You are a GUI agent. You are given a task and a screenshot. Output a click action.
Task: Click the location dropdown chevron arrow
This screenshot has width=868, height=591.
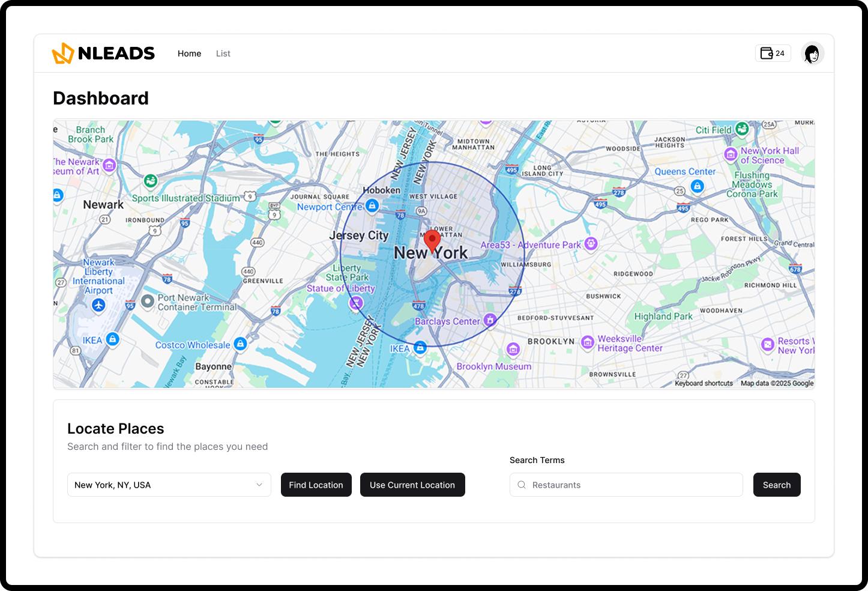(259, 485)
